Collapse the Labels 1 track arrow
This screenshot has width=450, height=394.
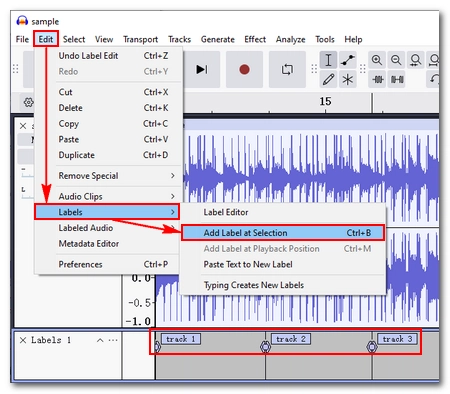100,340
